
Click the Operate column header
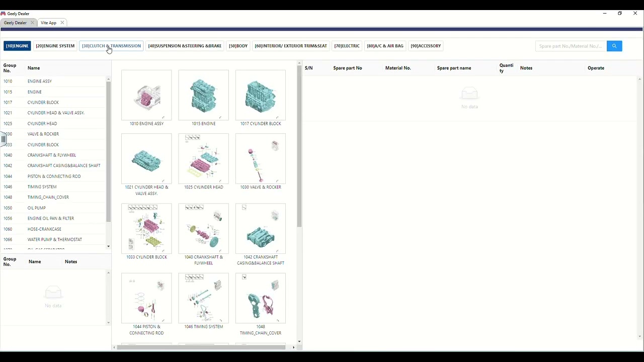tap(596, 68)
